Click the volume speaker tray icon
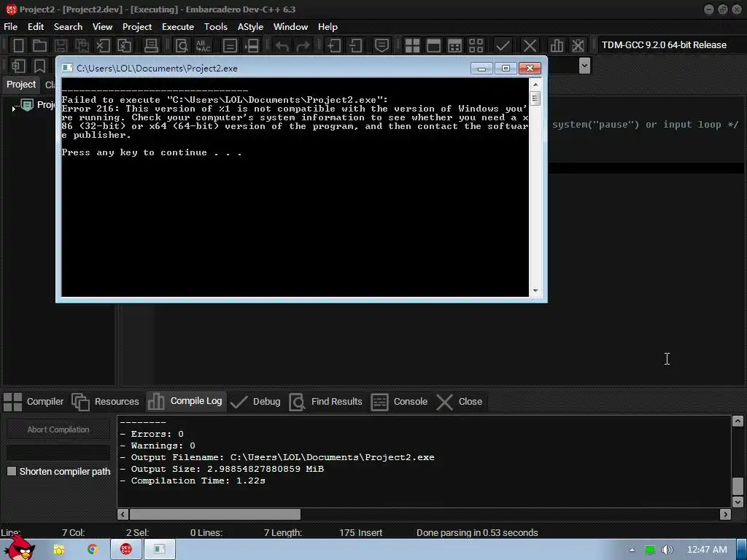The width and height of the screenshot is (747, 560). pos(667,550)
